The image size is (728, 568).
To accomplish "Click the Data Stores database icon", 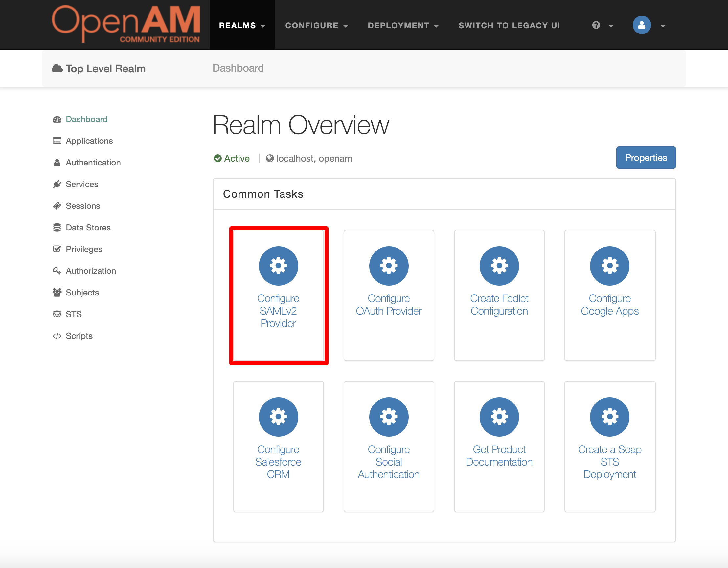I will point(57,228).
